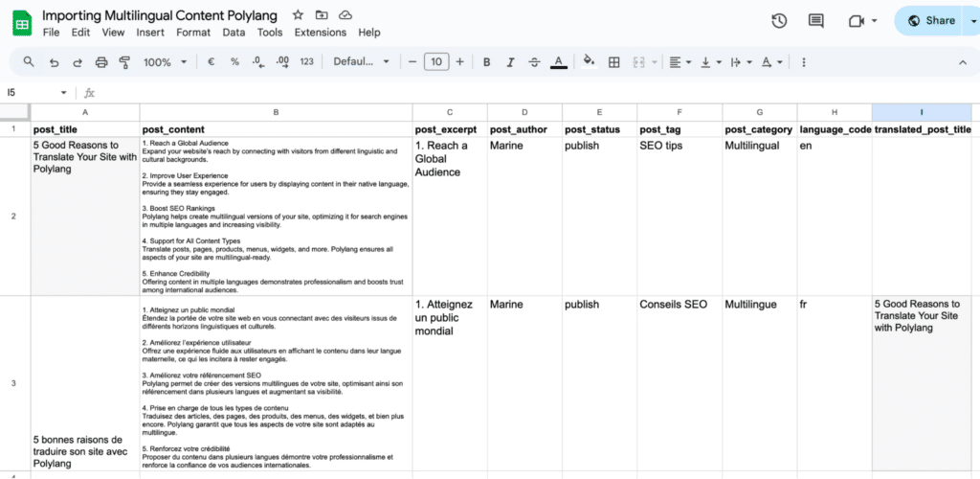The width and height of the screenshot is (980, 479).
Task: Select column I header
Action: coord(922,112)
